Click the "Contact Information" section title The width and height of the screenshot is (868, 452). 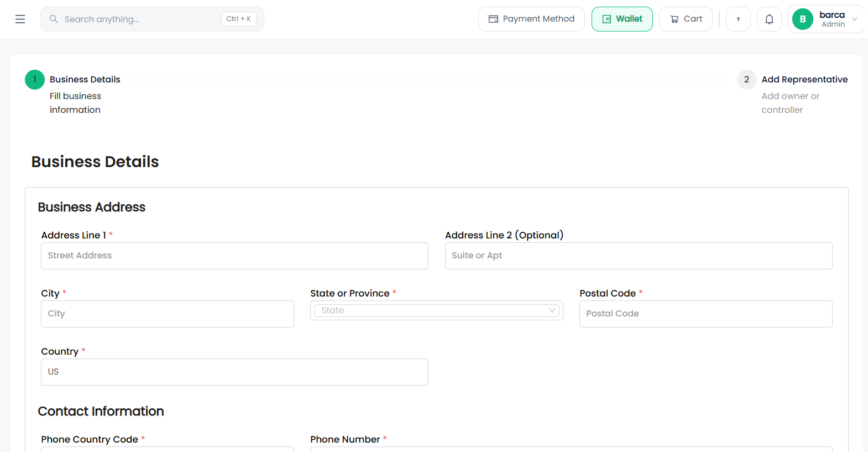(101, 411)
